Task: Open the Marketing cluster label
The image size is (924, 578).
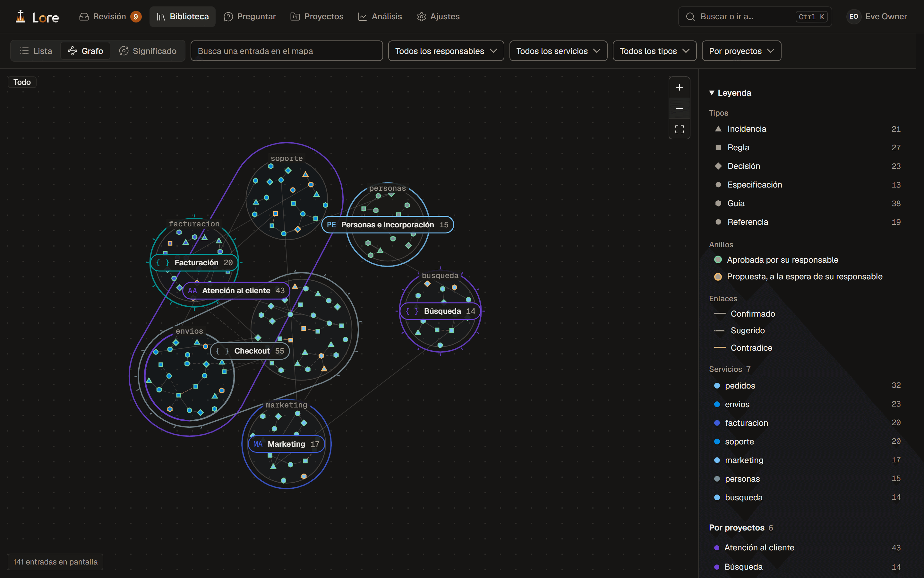Action: click(x=287, y=444)
